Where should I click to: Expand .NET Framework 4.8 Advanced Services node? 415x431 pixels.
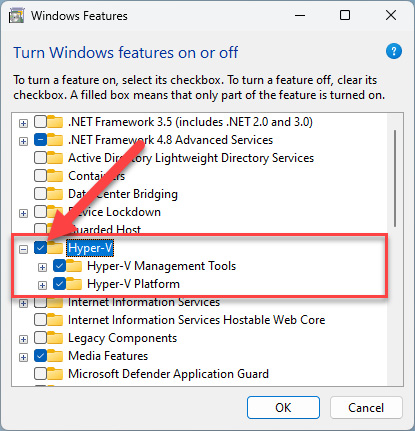[x=23, y=141]
